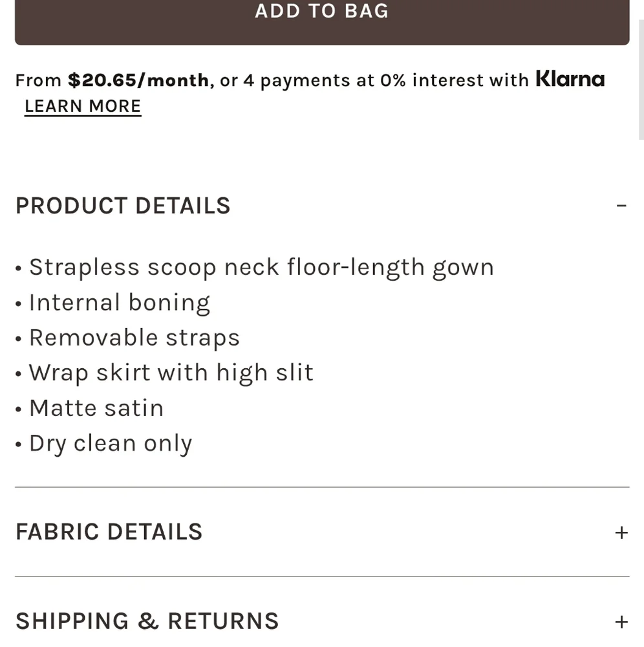
Task: Click the 'Dry clean only' bullet
Action: [x=111, y=444]
